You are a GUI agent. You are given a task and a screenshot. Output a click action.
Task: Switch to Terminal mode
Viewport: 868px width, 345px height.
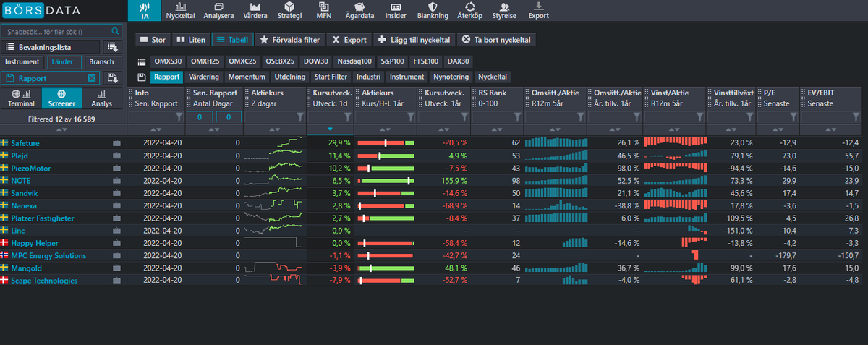click(21, 98)
